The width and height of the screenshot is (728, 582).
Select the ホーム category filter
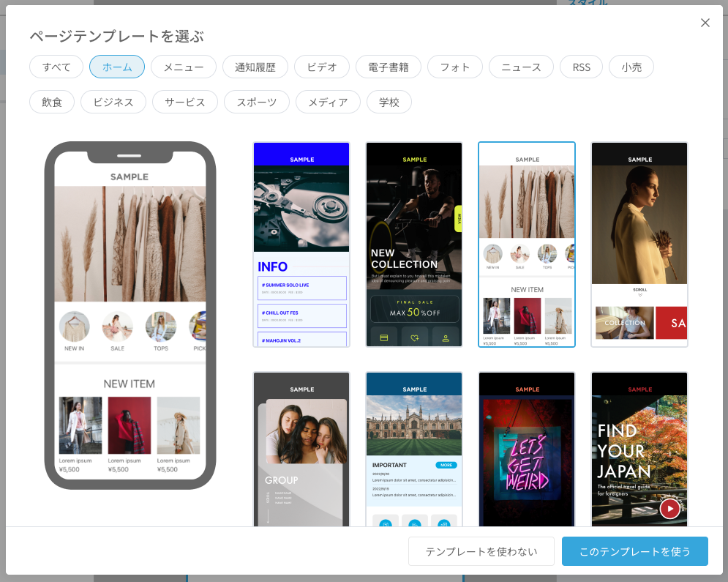tap(117, 67)
